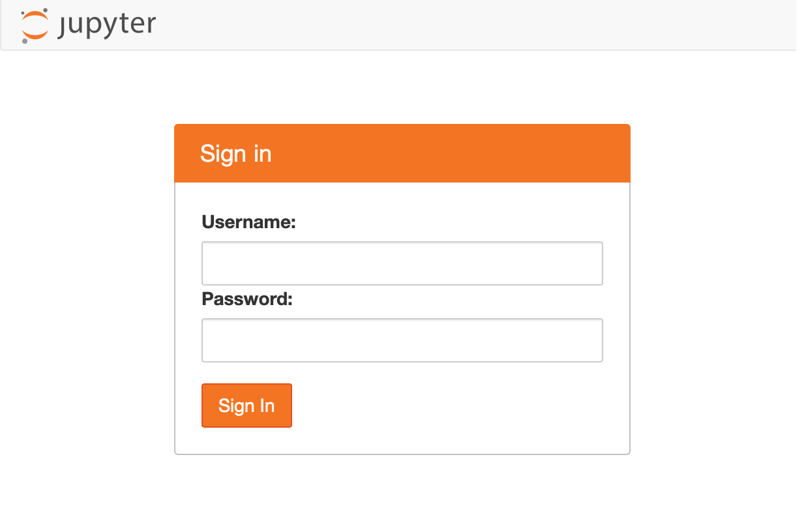Click the Sign in panel header
The width and height of the screenshot is (806, 532).
pos(236,153)
